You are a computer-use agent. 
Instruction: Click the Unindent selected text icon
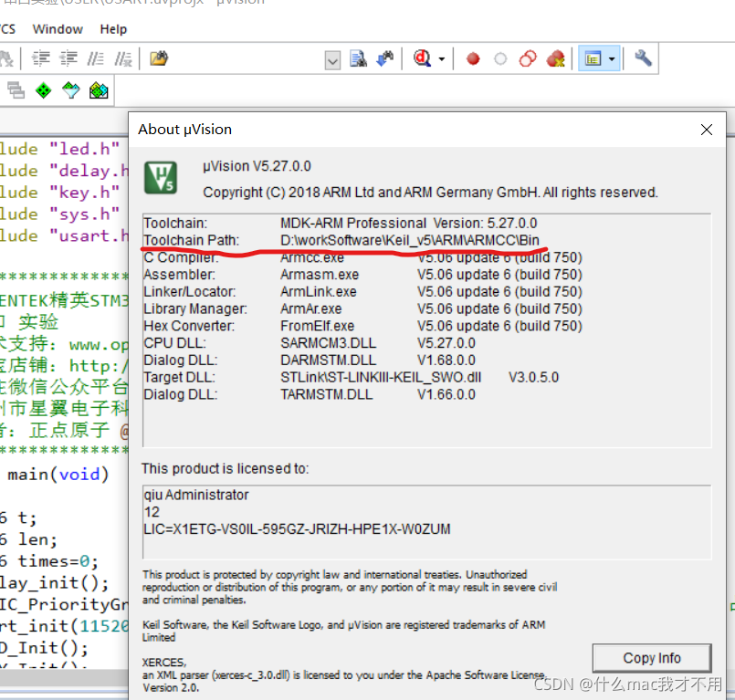click(x=68, y=58)
